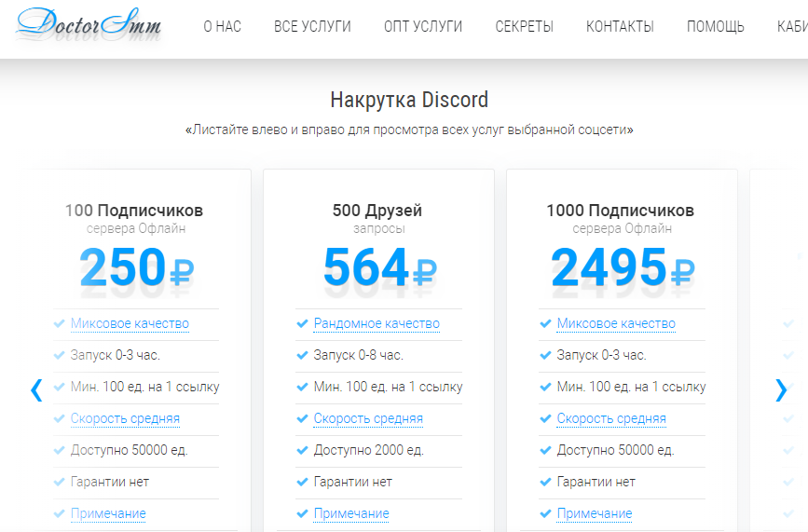Click Миксовое качество in 100 Подписчиков card
This screenshot has height=532, width=808.
130,323
